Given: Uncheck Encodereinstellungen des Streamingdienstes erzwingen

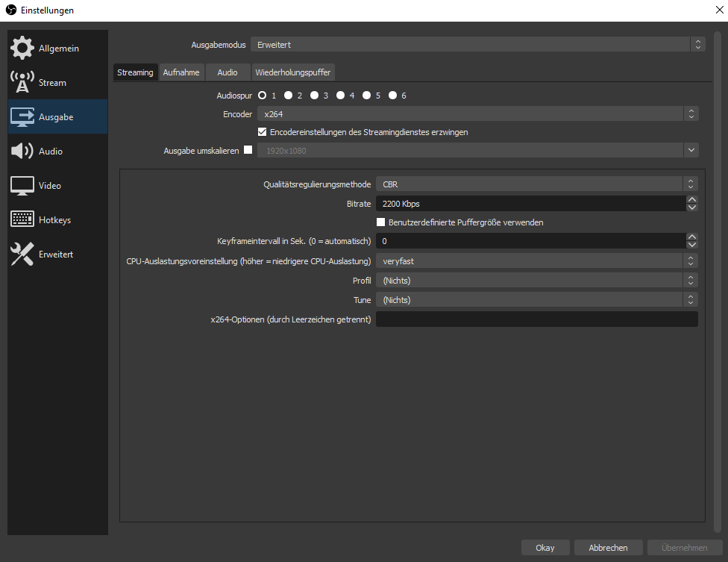Looking at the screenshot, I should pyautogui.click(x=263, y=132).
